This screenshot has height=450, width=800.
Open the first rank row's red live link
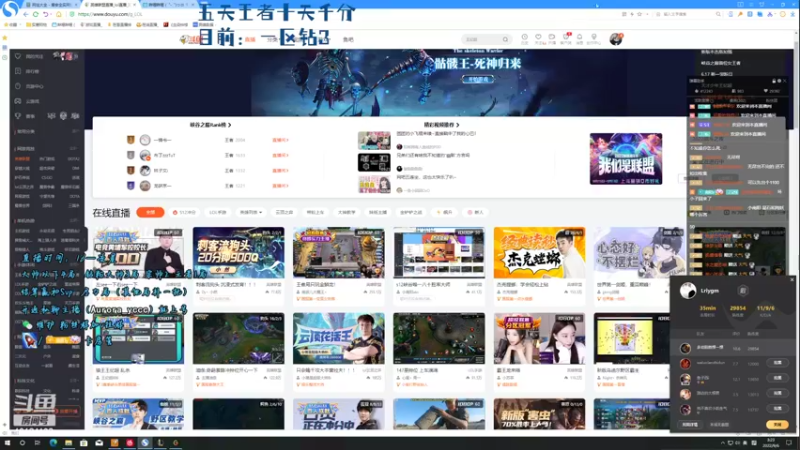pyautogui.click(x=280, y=140)
